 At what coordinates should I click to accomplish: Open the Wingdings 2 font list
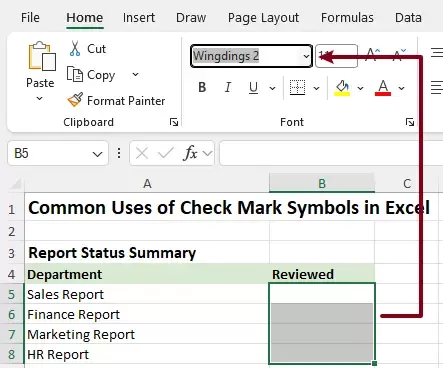click(306, 56)
